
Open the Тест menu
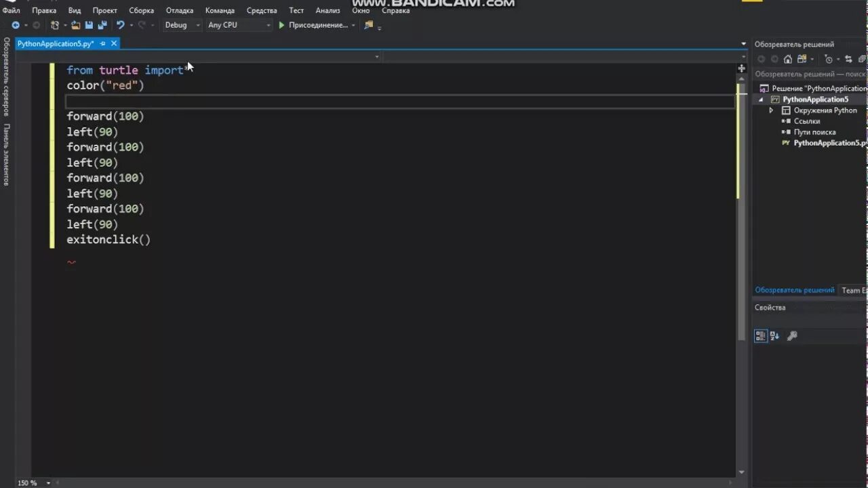(x=296, y=10)
